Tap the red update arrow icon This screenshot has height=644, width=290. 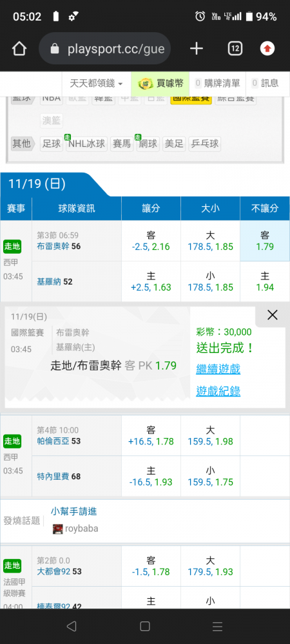coord(267,49)
